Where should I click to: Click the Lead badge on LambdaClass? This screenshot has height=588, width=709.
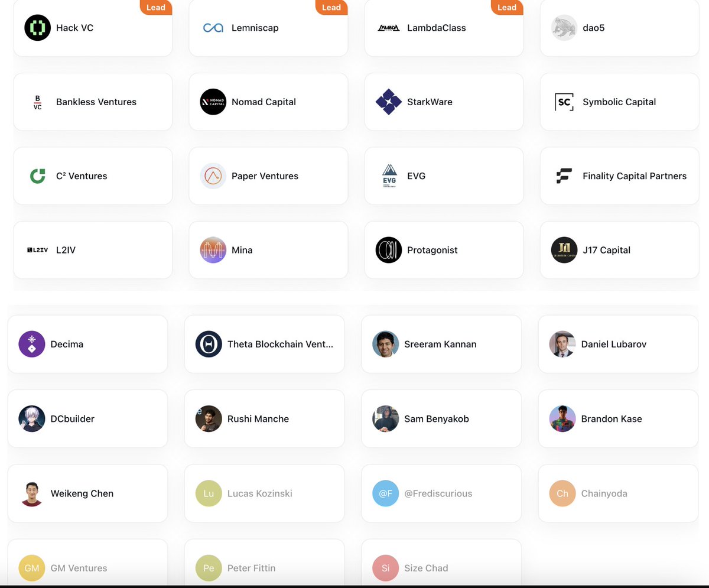(x=507, y=7)
